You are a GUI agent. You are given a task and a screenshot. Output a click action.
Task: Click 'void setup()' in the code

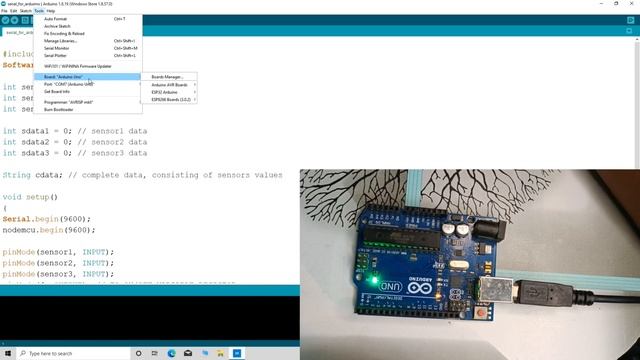click(x=30, y=197)
